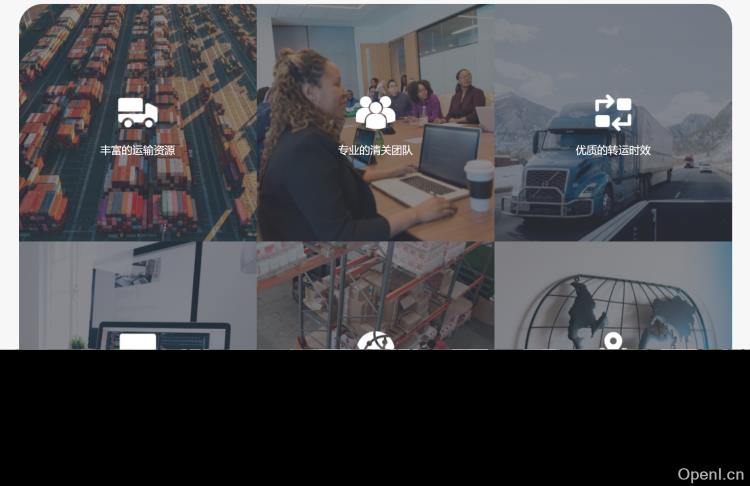Screen dimensions: 750x486
Task: Click the OpenI.cn watermark text
Action: click(x=710, y=474)
